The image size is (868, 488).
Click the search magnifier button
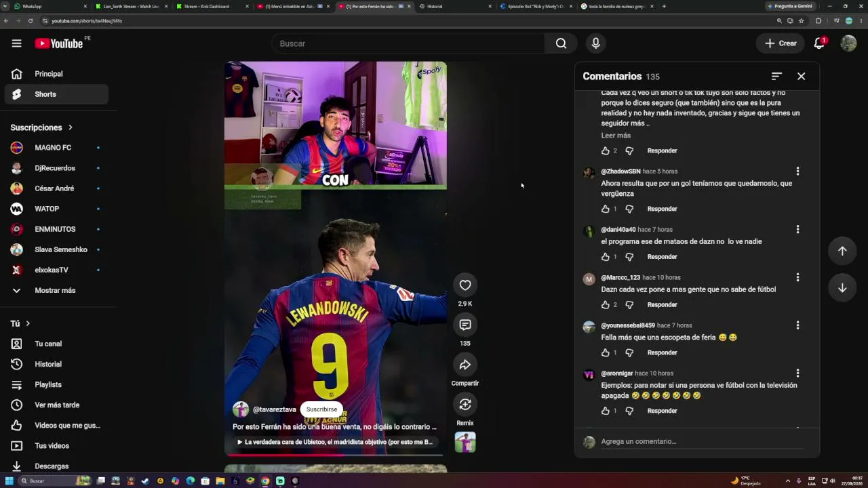561,43
